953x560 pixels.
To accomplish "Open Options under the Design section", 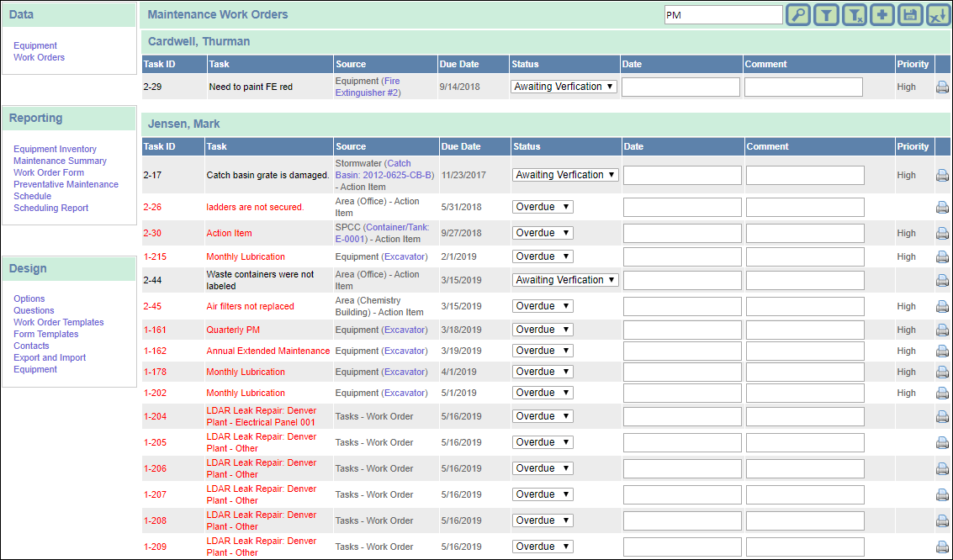I will coord(29,298).
